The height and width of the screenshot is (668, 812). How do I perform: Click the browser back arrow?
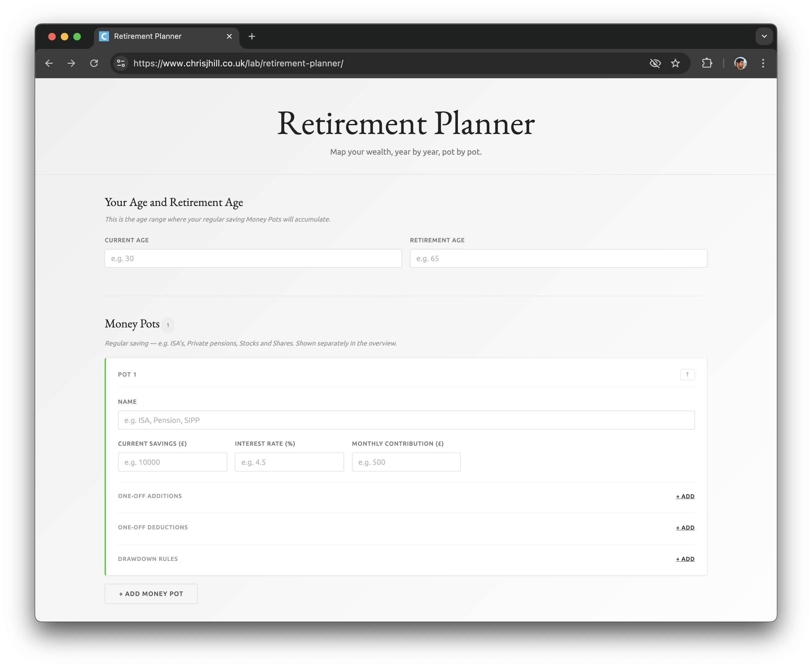[x=49, y=63]
